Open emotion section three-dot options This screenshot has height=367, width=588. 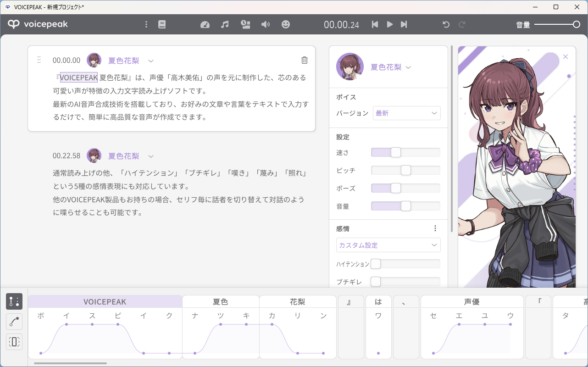(435, 228)
